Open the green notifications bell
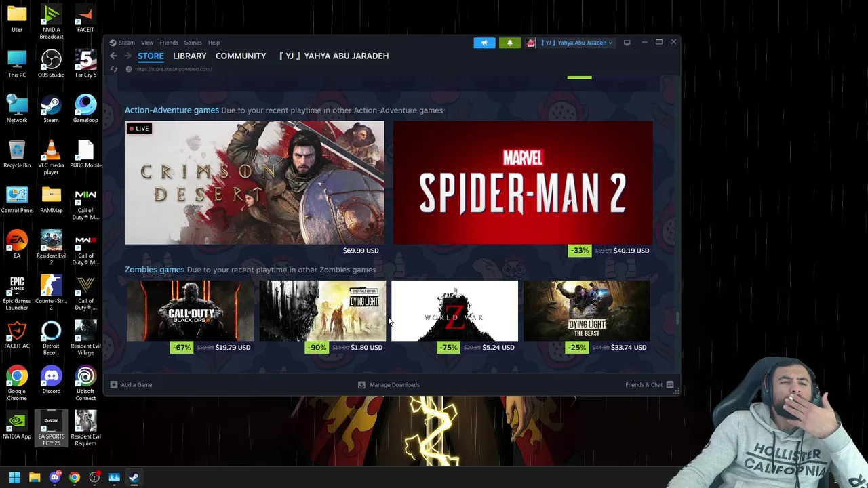This screenshot has height=488, width=868. coord(510,43)
